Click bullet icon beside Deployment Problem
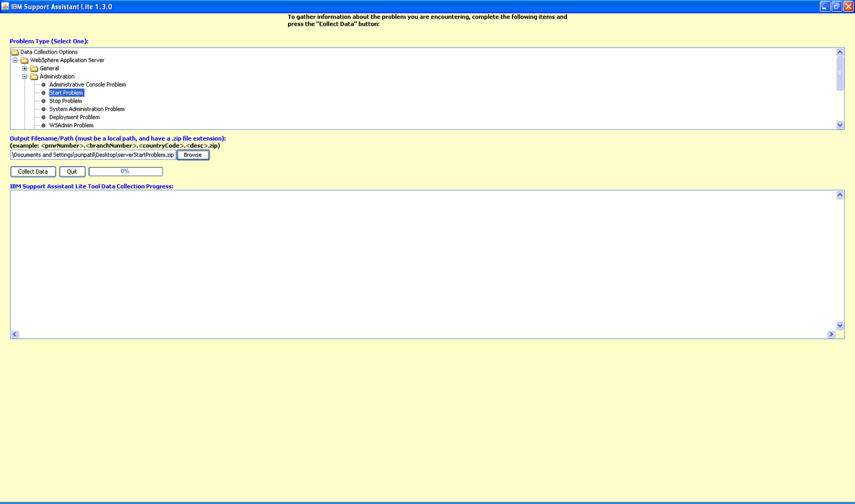This screenshot has width=855, height=504. [x=44, y=117]
